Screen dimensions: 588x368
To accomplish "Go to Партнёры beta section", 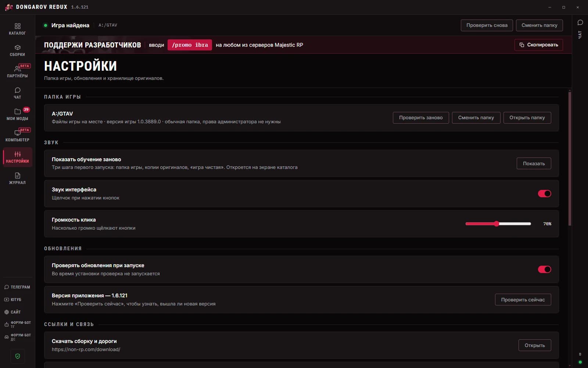I will [x=17, y=72].
